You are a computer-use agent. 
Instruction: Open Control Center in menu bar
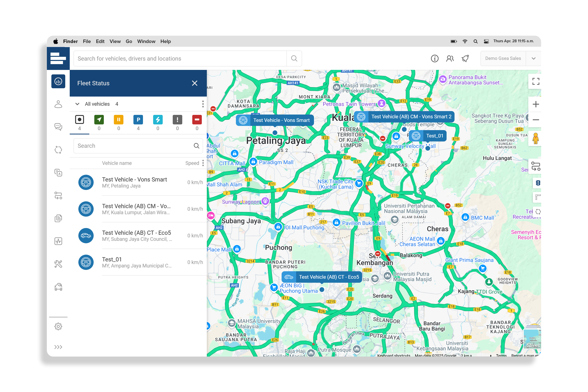click(486, 41)
